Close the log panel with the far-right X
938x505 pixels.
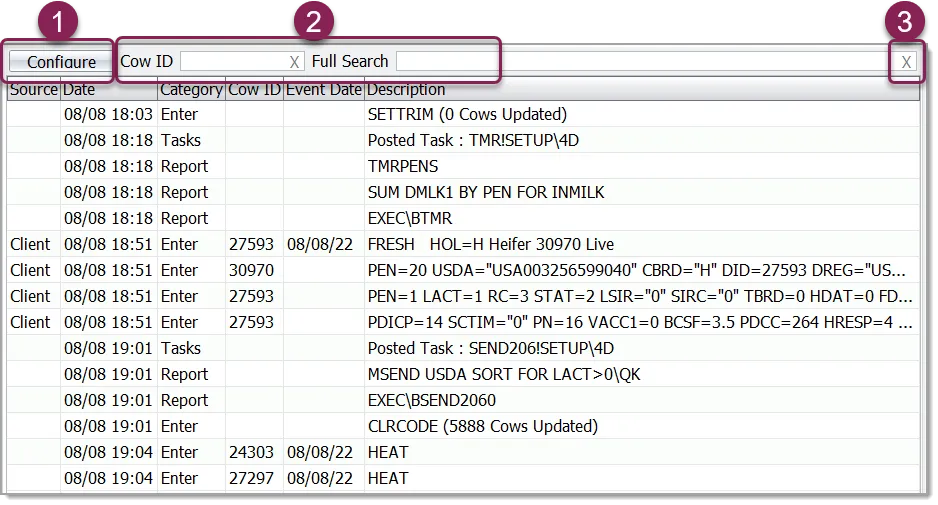(906, 62)
